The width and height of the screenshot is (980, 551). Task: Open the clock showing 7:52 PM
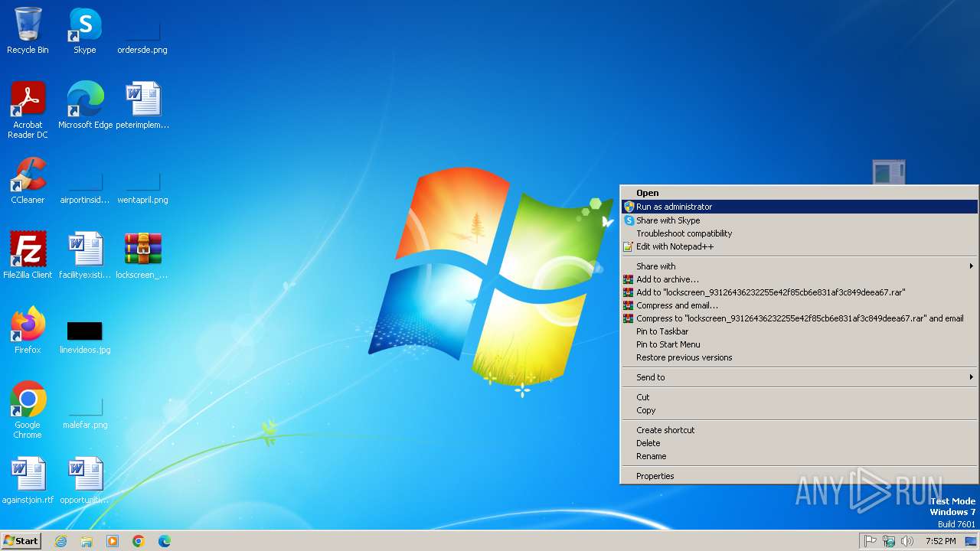pos(940,541)
